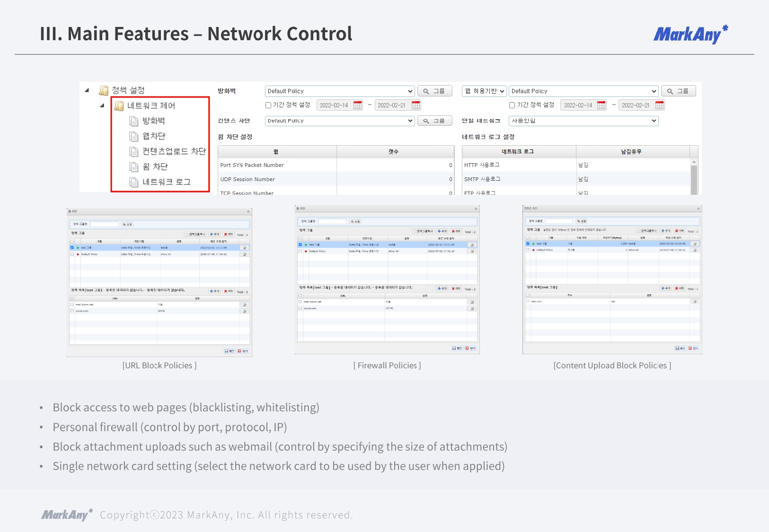Click the edit icon on the mail.daum.net row in URL Block window
769x532 pixels.
[x=245, y=305]
